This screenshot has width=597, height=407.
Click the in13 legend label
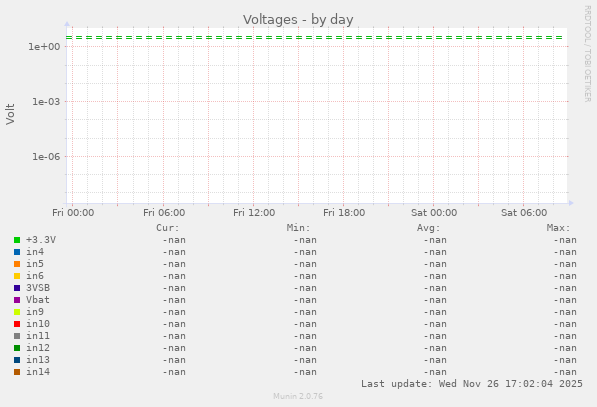point(38,360)
